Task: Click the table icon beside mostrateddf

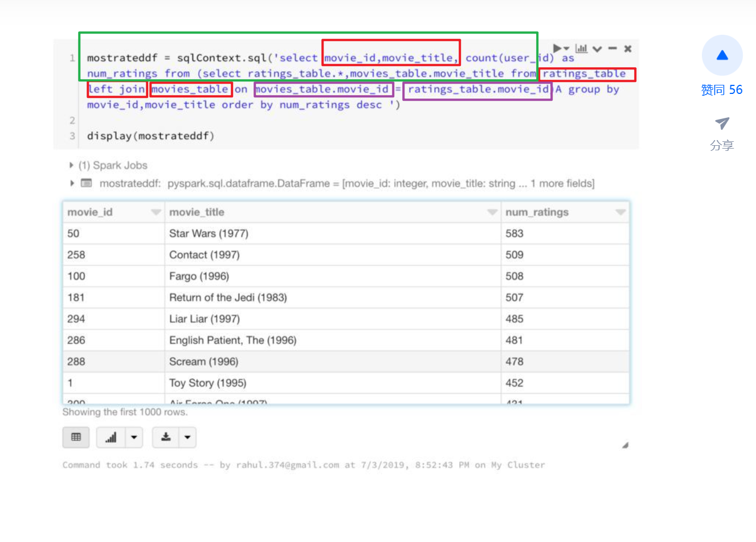Action: click(87, 183)
